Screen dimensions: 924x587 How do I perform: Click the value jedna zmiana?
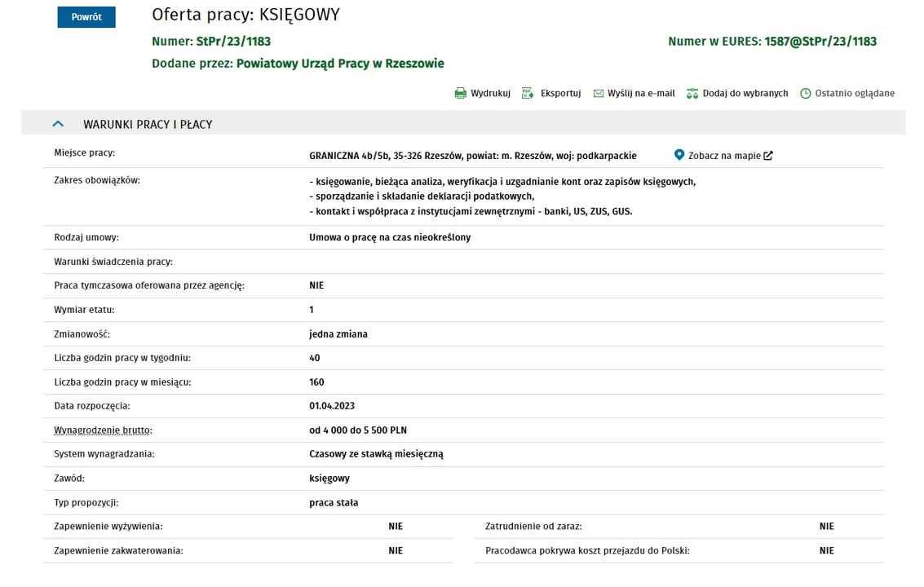338,333
